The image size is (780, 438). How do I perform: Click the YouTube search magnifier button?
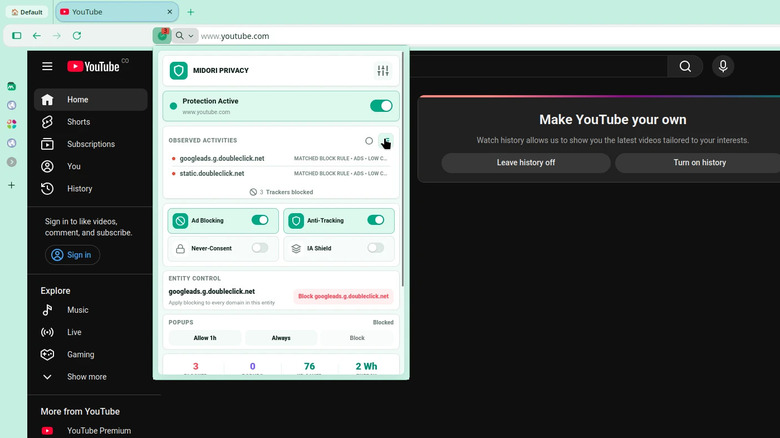685,66
